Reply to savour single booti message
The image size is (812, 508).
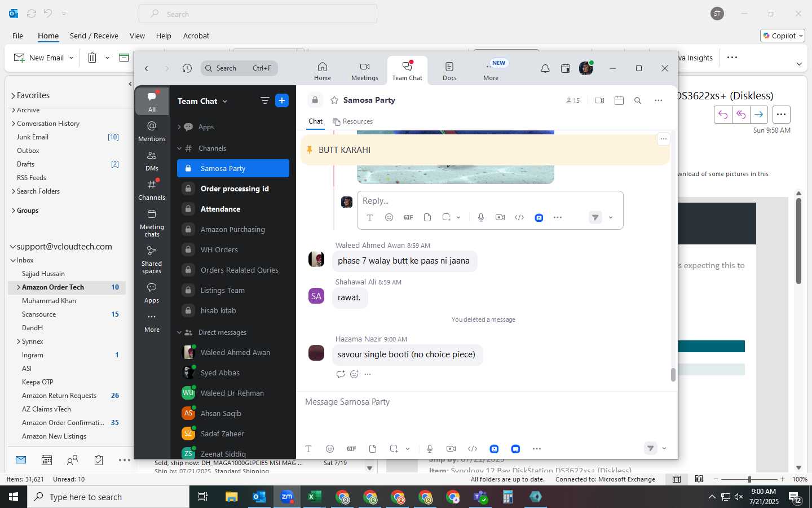click(x=341, y=374)
